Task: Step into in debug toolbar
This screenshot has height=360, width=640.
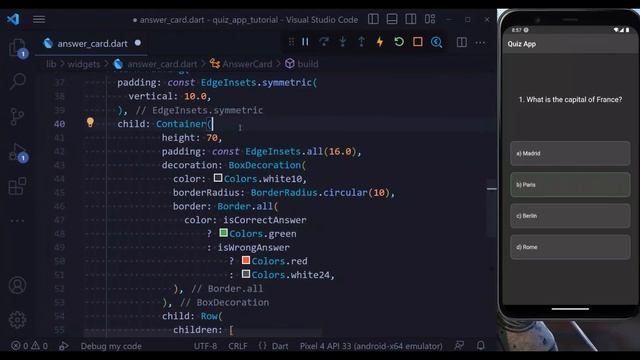Action: pos(342,42)
